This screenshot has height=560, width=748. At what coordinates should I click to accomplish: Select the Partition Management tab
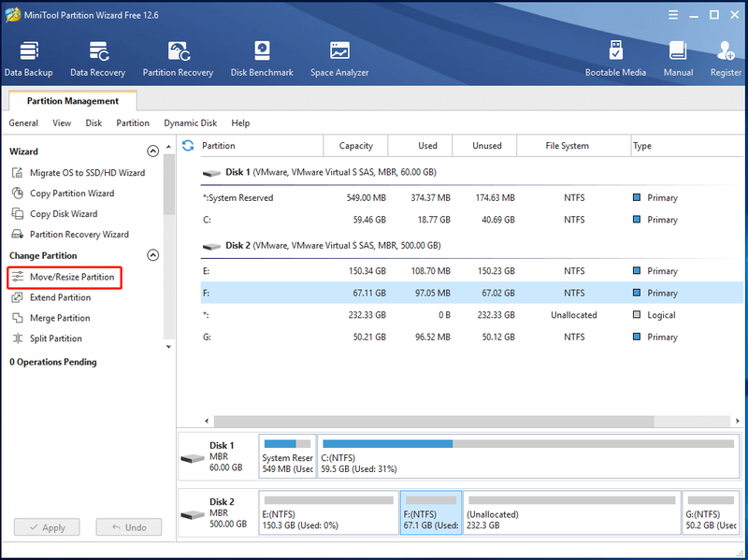[73, 101]
